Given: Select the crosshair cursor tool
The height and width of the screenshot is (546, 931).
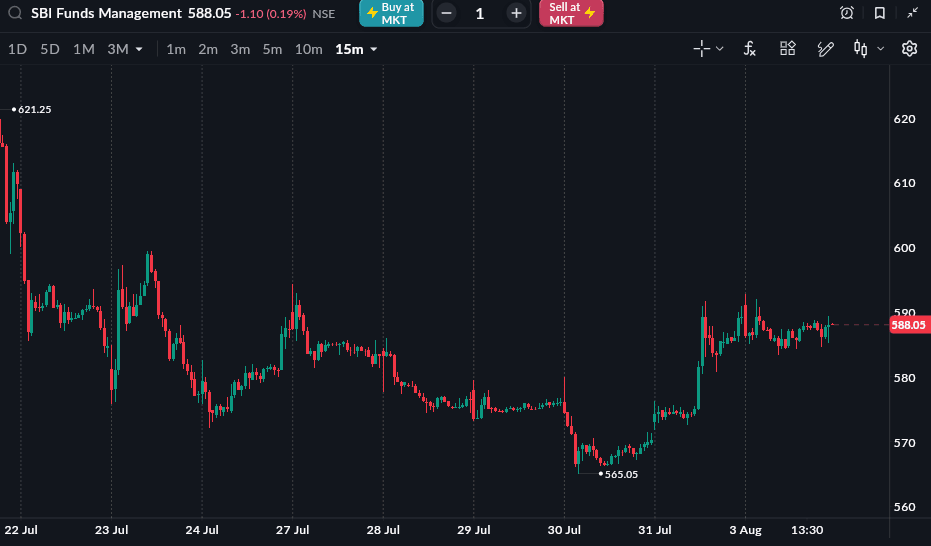Looking at the screenshot, I should [701, 49].
